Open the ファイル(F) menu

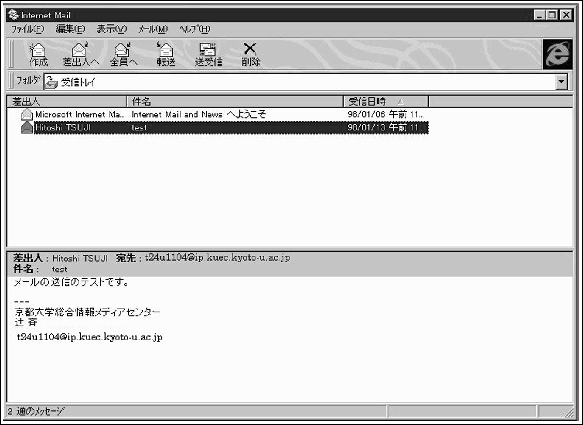pyautogui.click(x=28, y=29)
